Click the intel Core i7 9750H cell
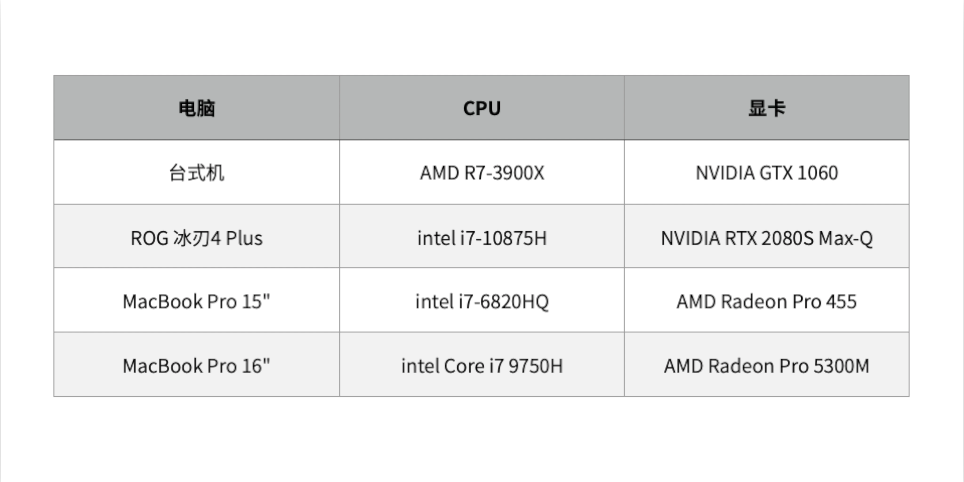 pos(482,366)
